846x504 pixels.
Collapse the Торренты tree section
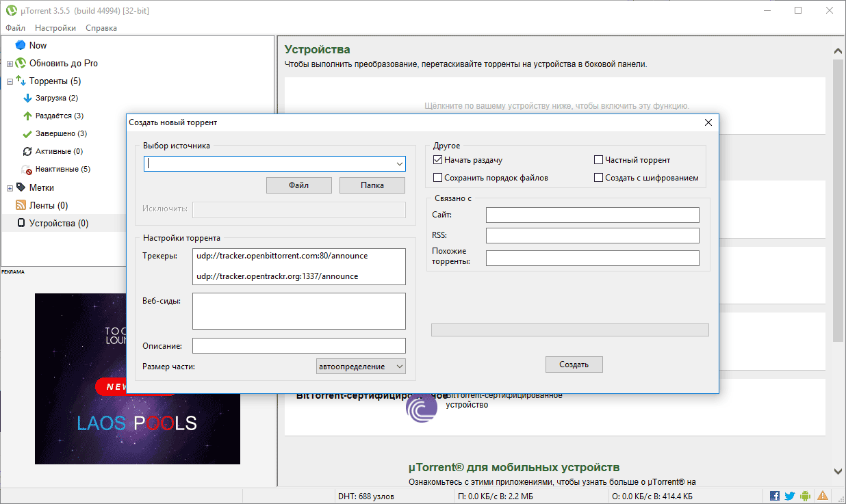coord(10,80)
